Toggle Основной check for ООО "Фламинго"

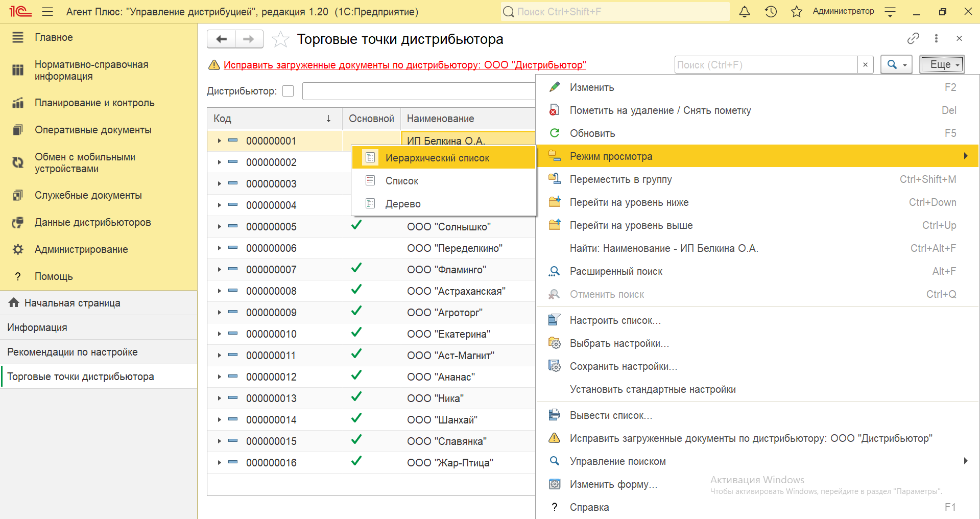(x=356, y=268)
